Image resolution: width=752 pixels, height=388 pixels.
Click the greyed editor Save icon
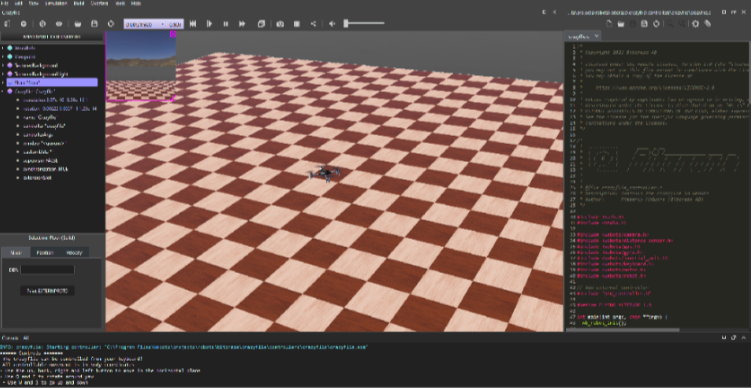(x=633, y=24)
